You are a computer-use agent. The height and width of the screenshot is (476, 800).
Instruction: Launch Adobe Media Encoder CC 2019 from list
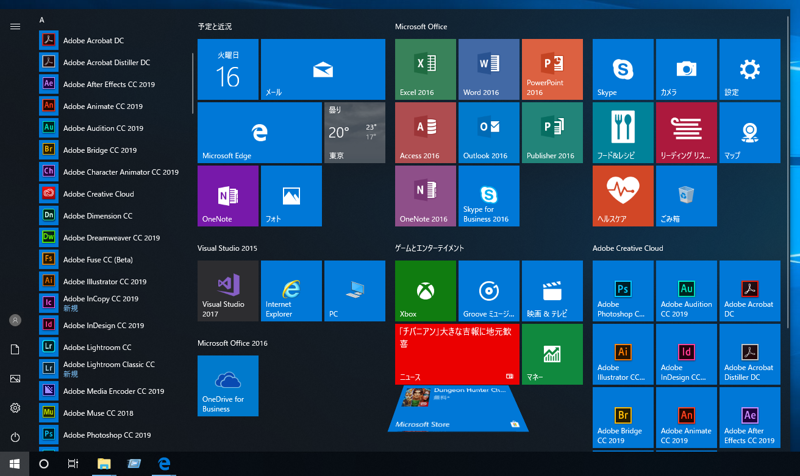(113, 391)
